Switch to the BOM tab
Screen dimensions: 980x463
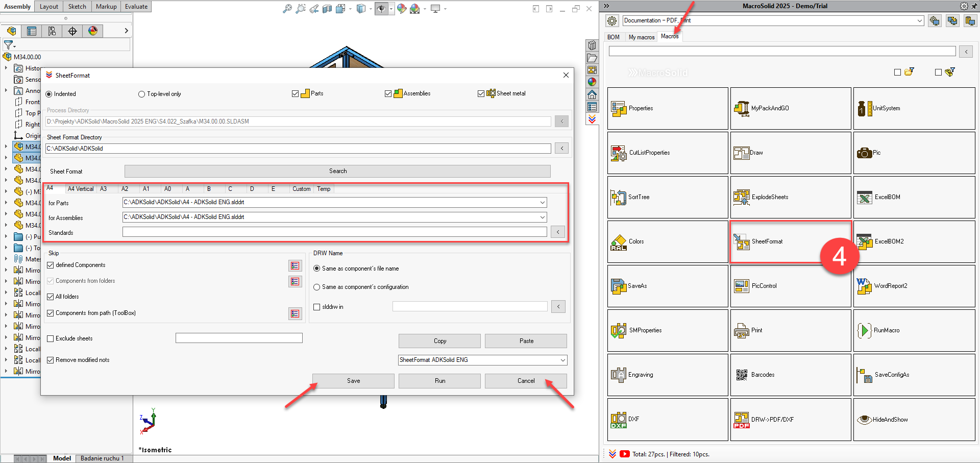[x=614, y=37]
